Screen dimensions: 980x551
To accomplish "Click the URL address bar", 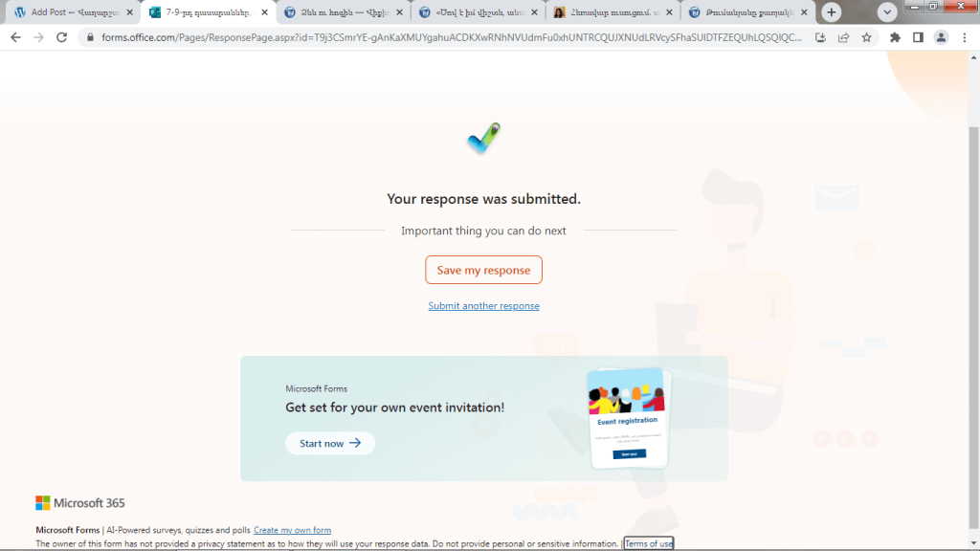I will [x=450, y=37].
